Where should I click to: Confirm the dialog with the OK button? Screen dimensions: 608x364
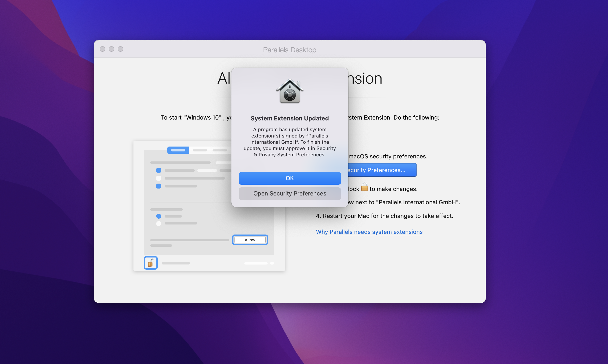coord(290,178)
